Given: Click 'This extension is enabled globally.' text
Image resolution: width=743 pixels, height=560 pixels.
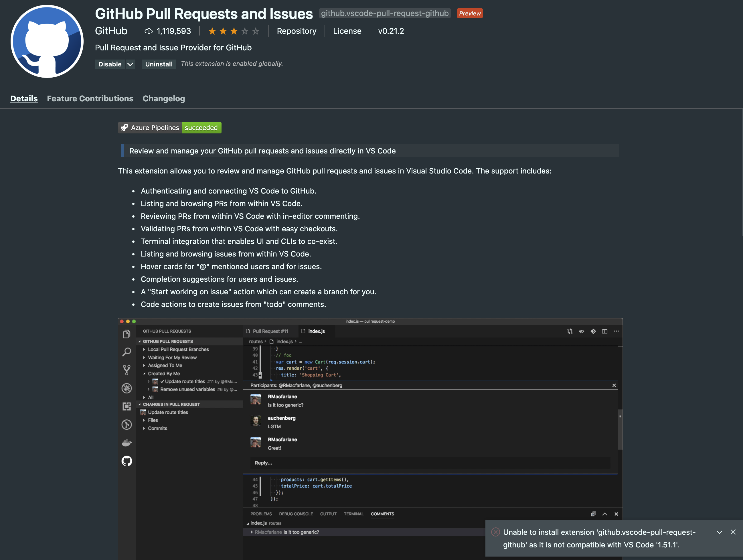Looking at the screenshot, I should coord(232,64).
